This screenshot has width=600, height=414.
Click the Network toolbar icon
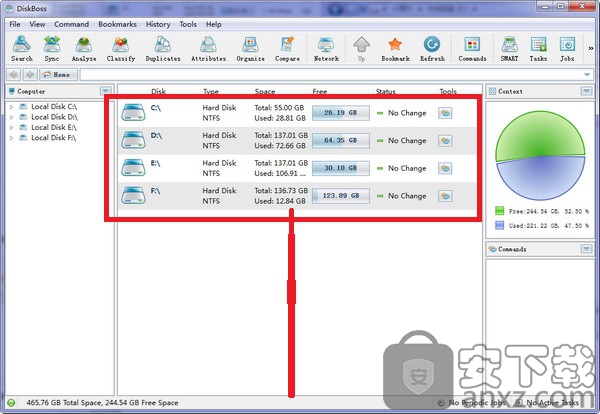point(326,48)
